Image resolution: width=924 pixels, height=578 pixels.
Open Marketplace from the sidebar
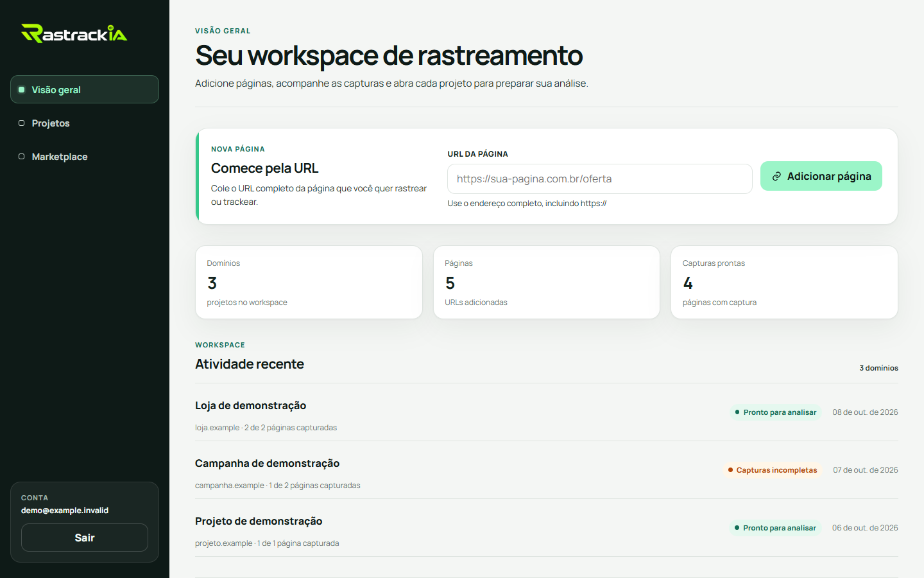click(85, 156)
